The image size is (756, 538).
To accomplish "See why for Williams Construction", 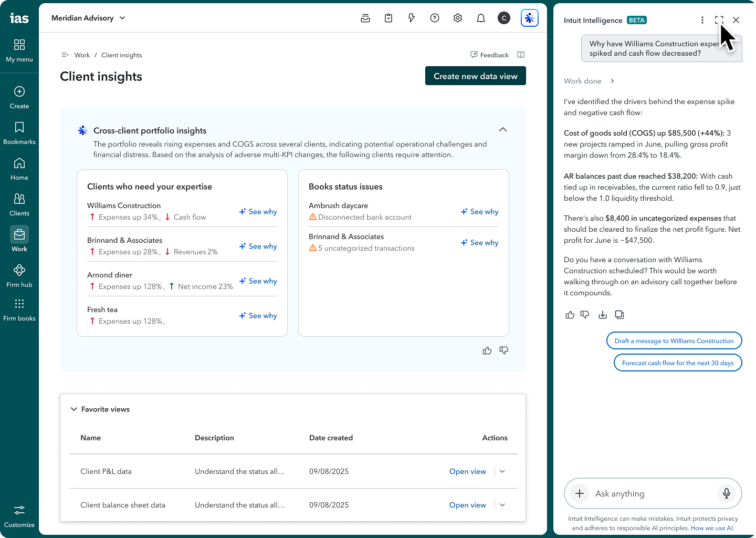I will pyautogui.click(x=258, y=211).
